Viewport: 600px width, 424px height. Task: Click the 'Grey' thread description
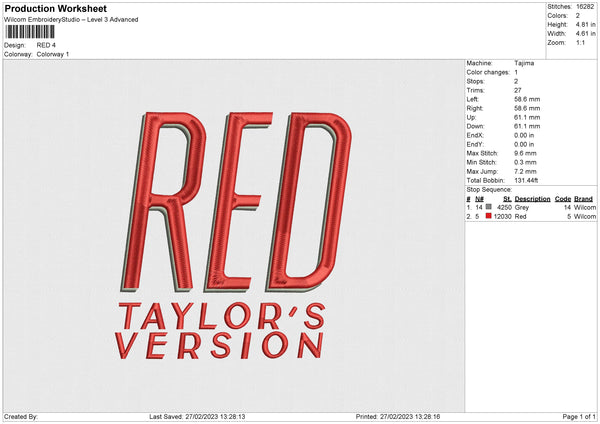click(522, 207)
